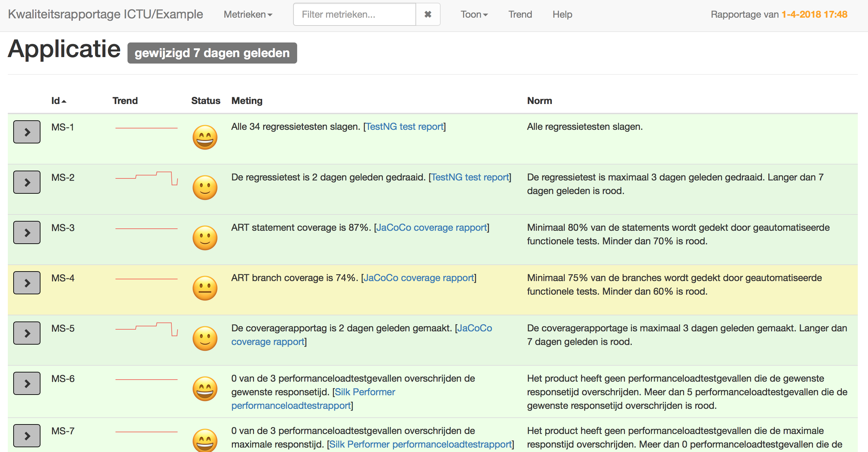Open the Help menu item

click(x=562, y=14)
